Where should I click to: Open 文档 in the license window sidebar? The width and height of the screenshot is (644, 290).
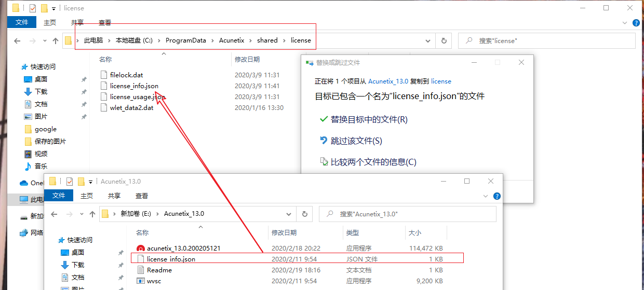[41, 104]
